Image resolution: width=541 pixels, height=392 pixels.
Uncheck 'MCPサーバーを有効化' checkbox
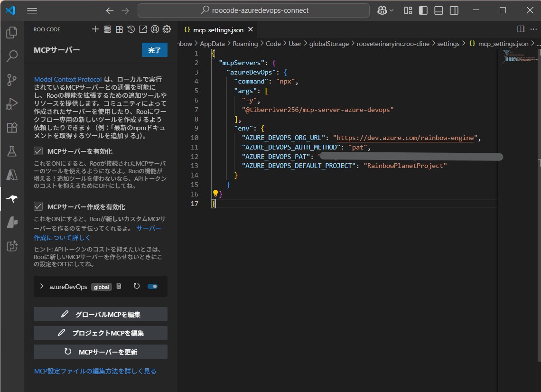pyautogui.click(x=38, y=151)
